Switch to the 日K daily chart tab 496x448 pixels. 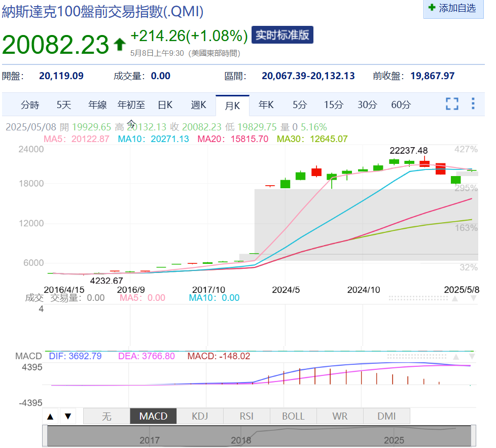165,105
